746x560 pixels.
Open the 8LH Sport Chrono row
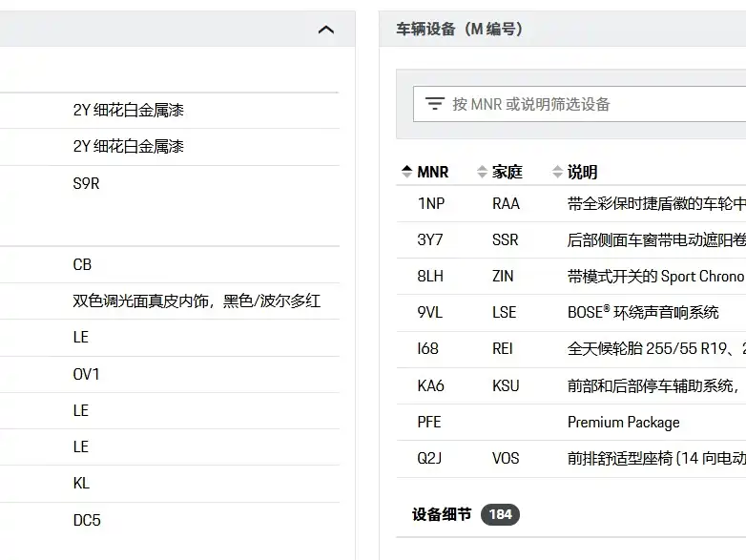point(572,277)
